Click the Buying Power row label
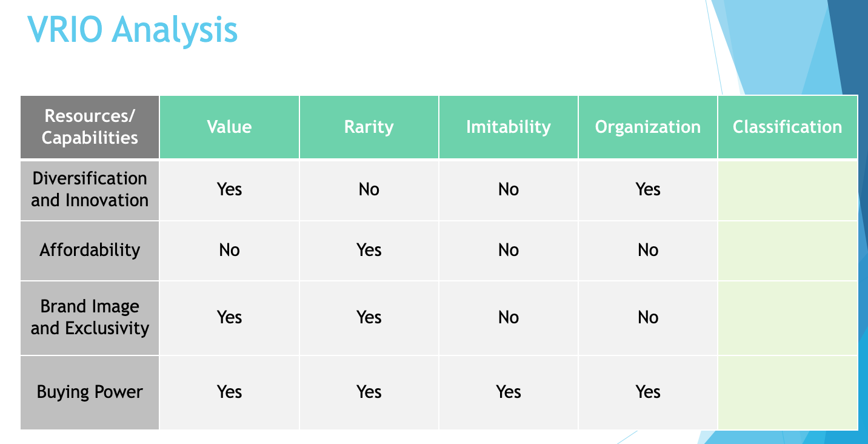Image resolution: width=868 pixels, height=444 pixels. tap(90, 392)
